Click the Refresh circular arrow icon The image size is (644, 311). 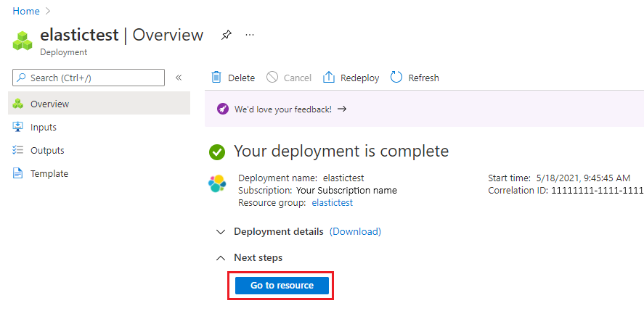pos(396,78)
